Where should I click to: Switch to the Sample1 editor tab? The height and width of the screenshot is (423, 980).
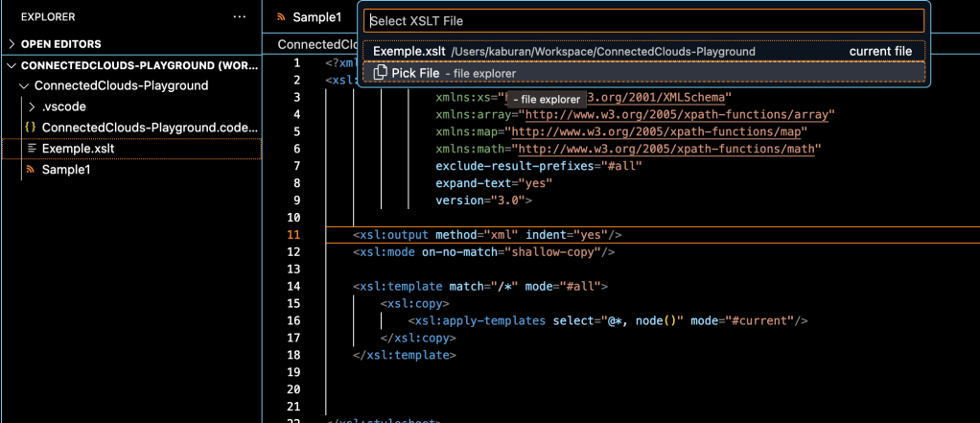click(x=315, y=17)
